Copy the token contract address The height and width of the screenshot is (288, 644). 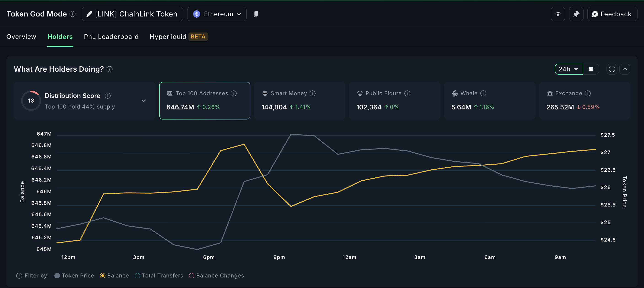pos(255,14)
